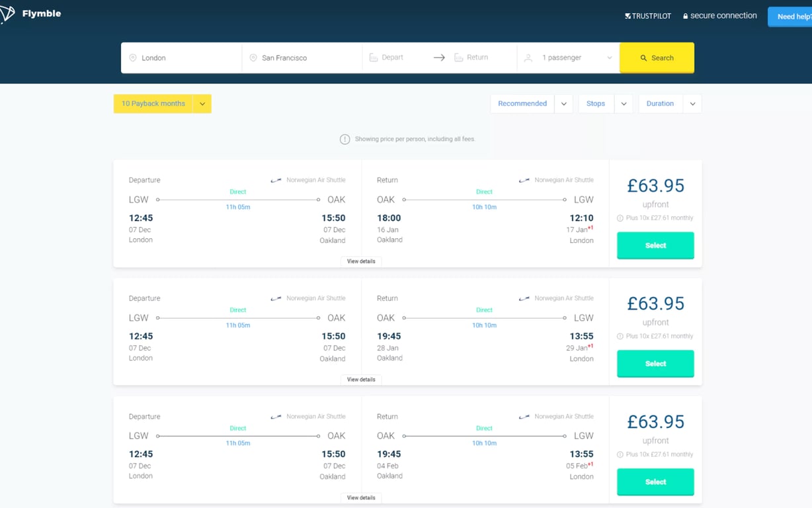This screenshot has width=812, height=508.
Task: Click the price info exclamation icon
Action: click(345, 139)
